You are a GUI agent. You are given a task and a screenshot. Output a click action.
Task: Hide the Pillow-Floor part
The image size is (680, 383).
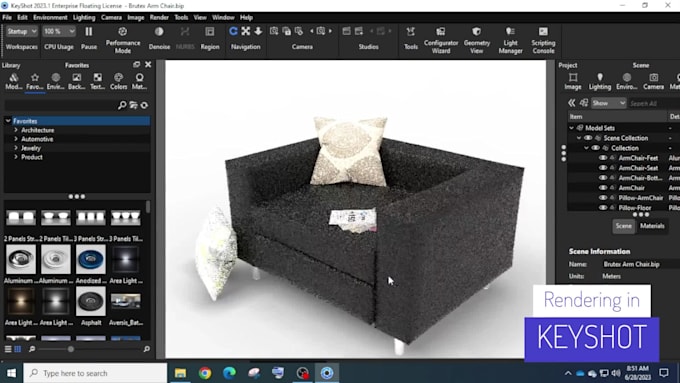point(603,208)
